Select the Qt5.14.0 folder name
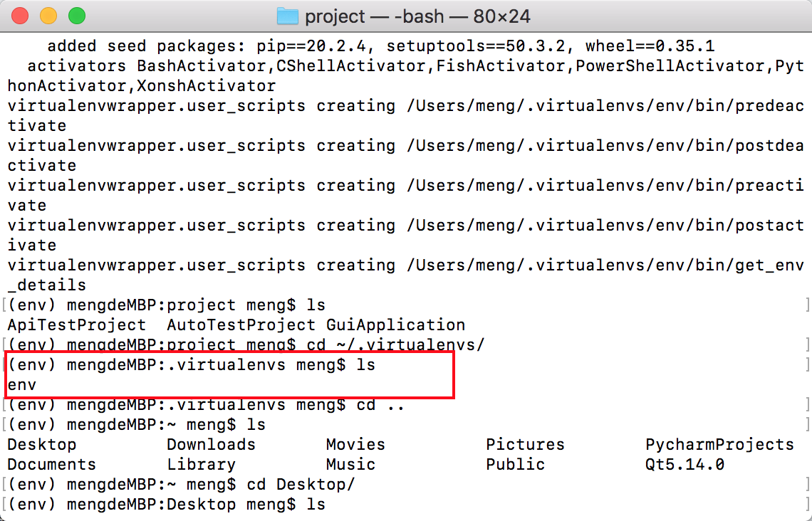The width and height of the screenshot is (812, 521). 685,464
